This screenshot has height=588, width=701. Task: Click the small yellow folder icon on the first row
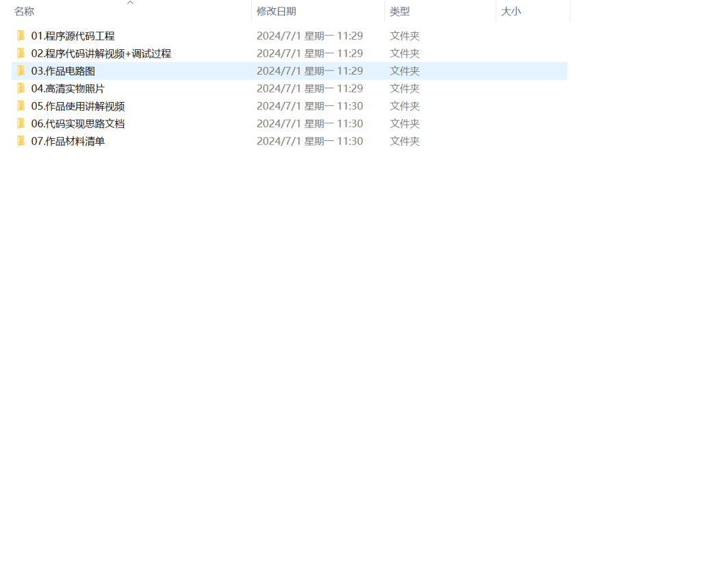coord(22,36)
